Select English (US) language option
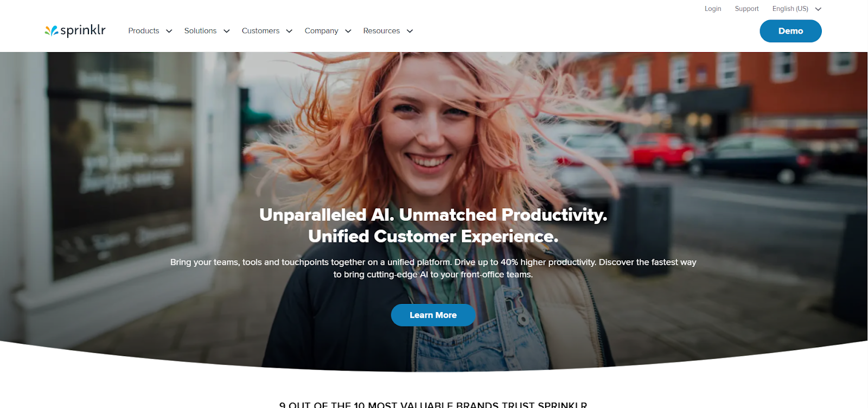 tap(790, 9)
